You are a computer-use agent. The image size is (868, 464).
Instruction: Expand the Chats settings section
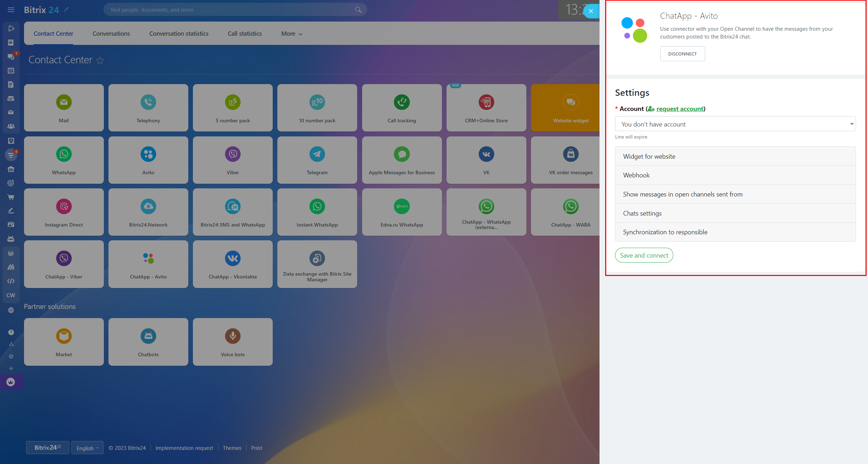(735, 213)
